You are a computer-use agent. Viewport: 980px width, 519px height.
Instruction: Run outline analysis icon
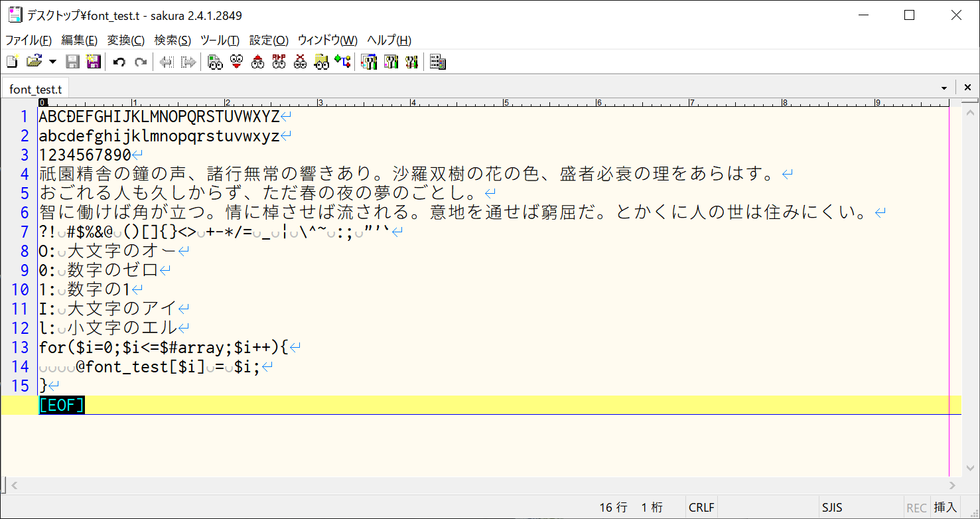click(342, 62)
